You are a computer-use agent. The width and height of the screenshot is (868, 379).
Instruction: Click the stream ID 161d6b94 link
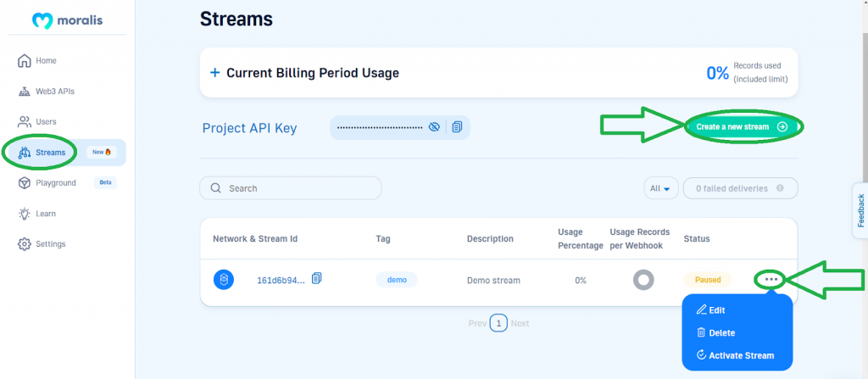coord(281,281)
